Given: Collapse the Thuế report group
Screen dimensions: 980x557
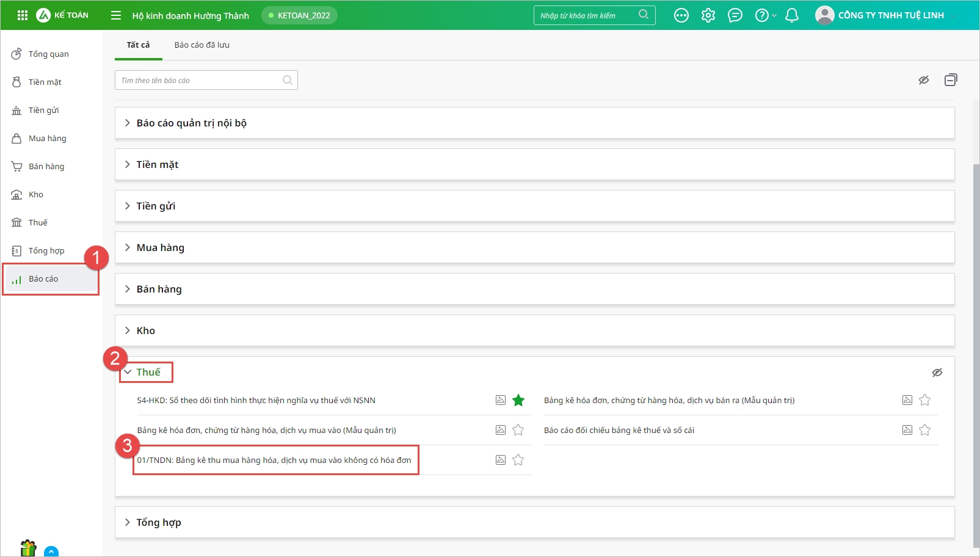Looking at the screenshot, I should [x=148, y=372].
